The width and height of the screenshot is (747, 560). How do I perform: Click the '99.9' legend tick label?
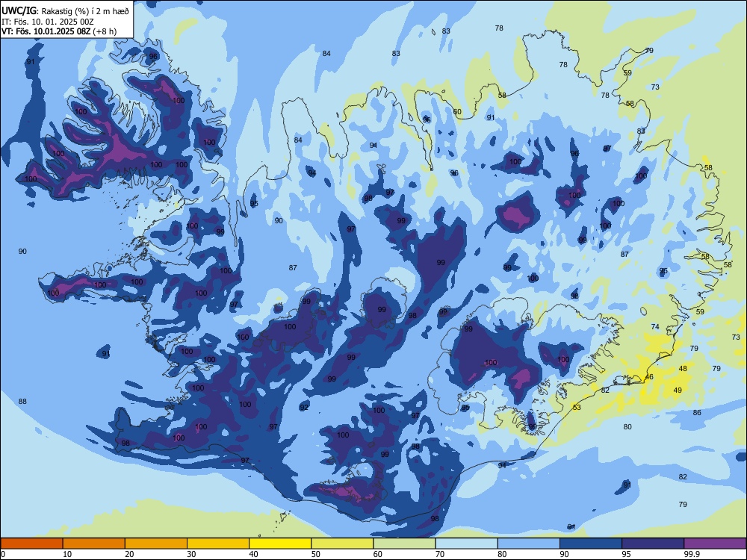pos(691,554)
